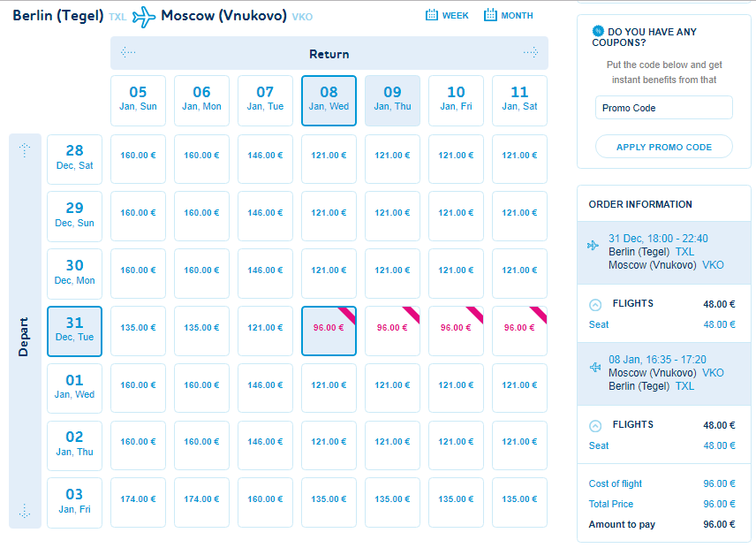The width and height of the screenshot is (756, 548).
Task: Click the MONTH calendar icon
Action: [x=490, y=15]
